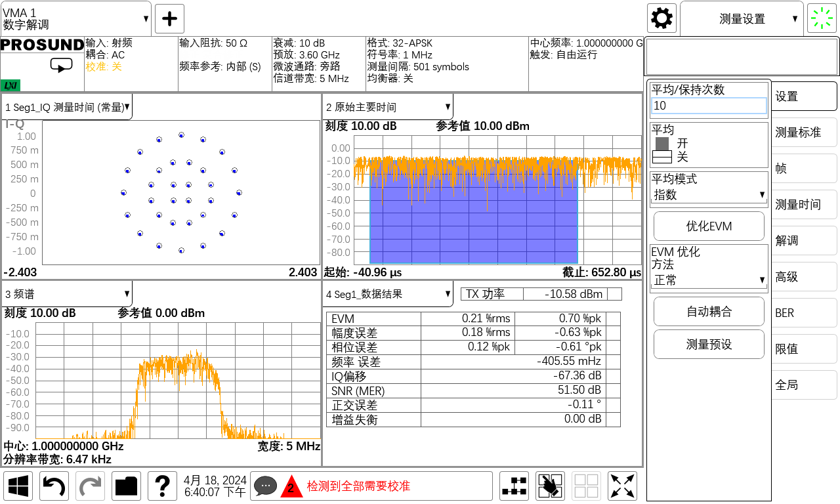Image resolution: width=840 pixels, height=504 pixels.
Task: Select the BER tab
Action: pos(804,313)
